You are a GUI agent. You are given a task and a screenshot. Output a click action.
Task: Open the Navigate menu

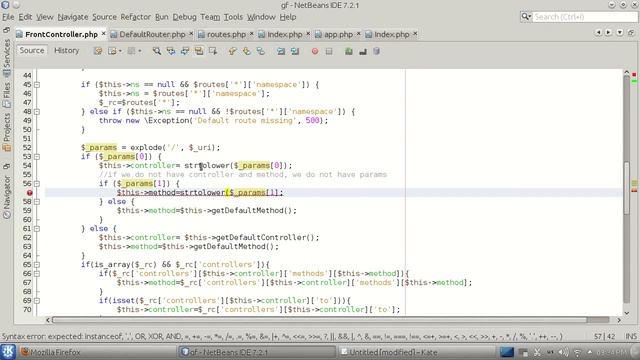(73, 17)
